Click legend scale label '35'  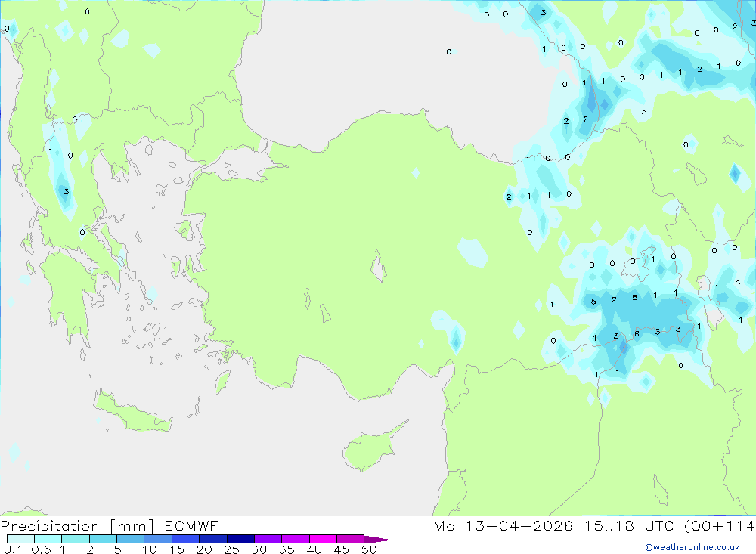pyautogui.click(x=287, y=549)
